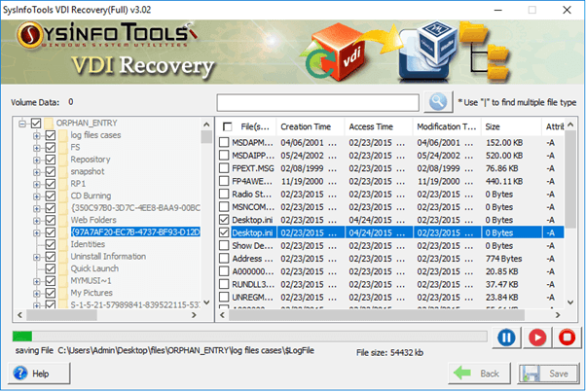The width and height of the screenshot is (586, 392).
Task: Check the MSDAPM file checkbox
Action: [x=224, y=142]
